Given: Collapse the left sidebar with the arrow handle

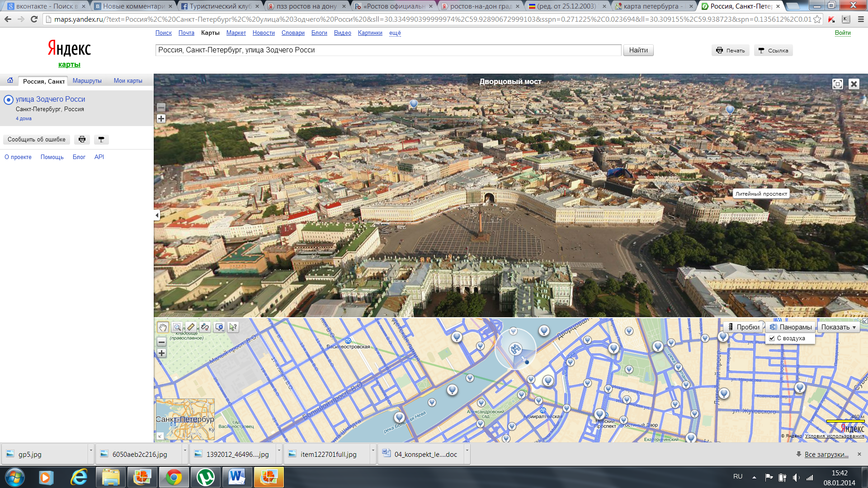Looking at the screenshot, I should (x=156, y=215).
